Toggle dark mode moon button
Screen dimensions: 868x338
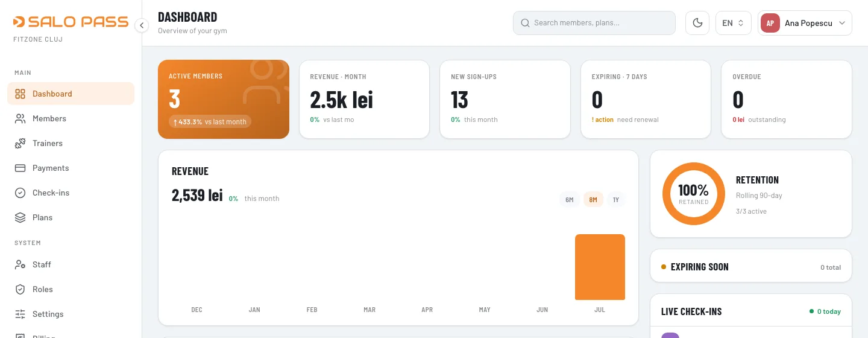(697, 23)
